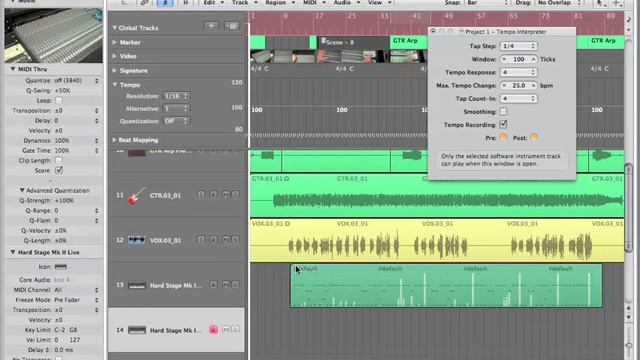The width and height of the screenshot is (640, 360).
Task: Open the Audio menu
Action: pyautogui.click(x=346, y=2)
